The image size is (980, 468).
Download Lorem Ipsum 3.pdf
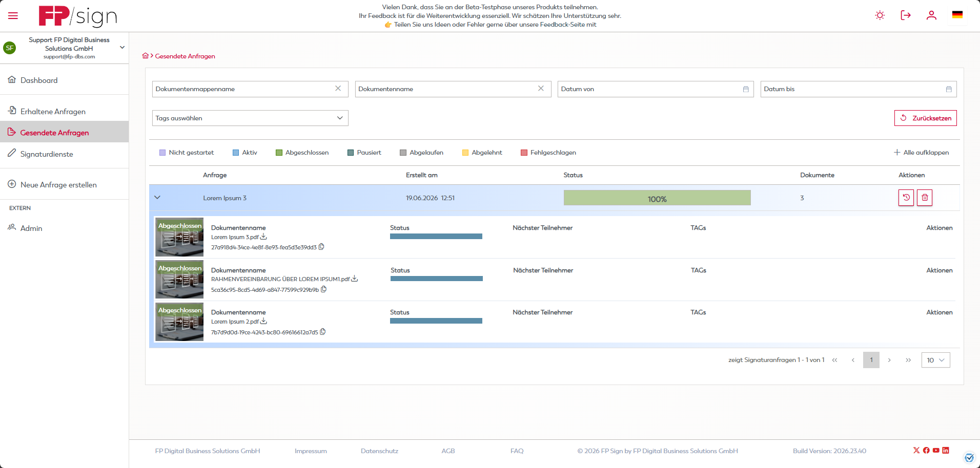tap(263, 237)
